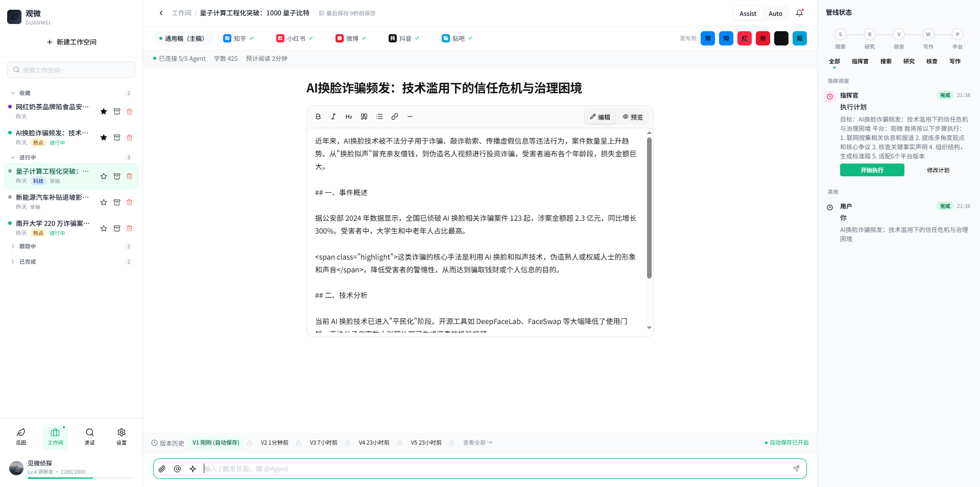Click the 搜索工作空间 search field

coord(71,70)
